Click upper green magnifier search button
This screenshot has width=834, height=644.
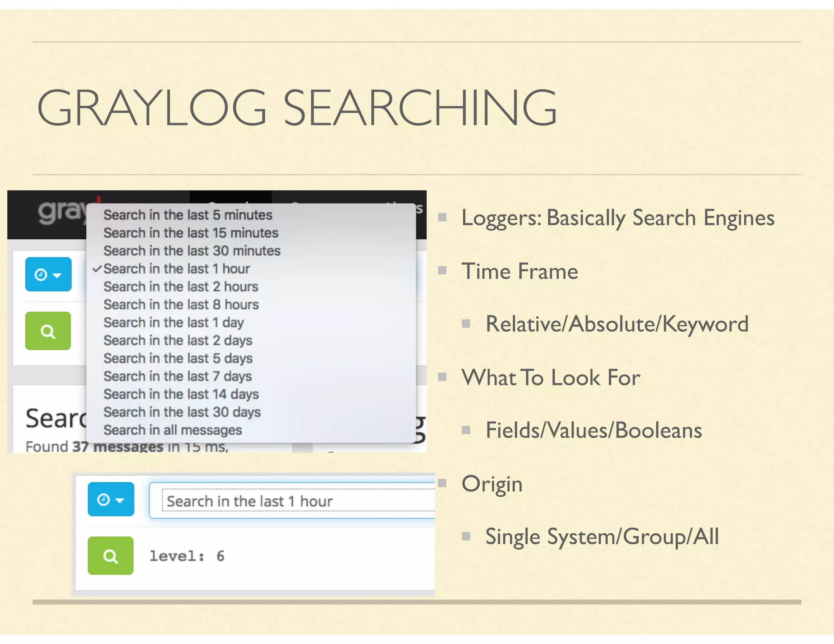[x=48, y=331]
